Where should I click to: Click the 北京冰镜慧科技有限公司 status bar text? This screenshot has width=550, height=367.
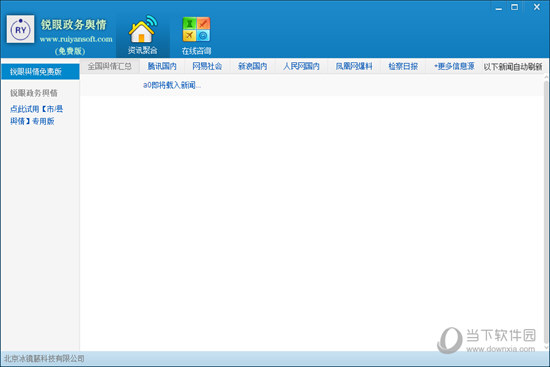click(44, 359)
